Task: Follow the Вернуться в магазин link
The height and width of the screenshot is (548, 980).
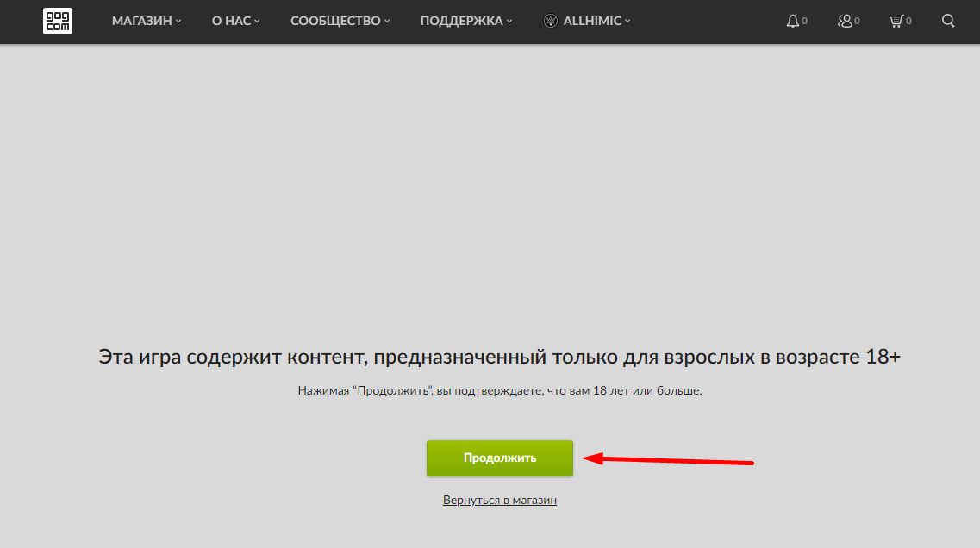Action: coord(499,500)
